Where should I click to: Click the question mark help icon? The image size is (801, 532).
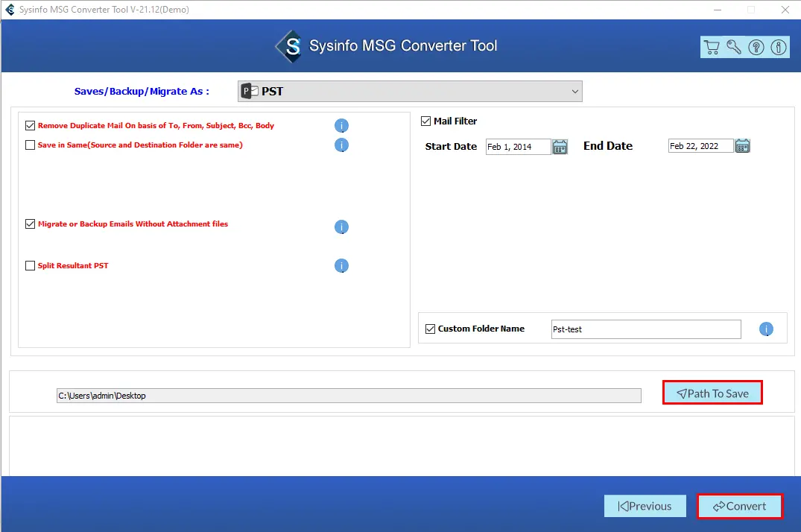click(756, 48)
